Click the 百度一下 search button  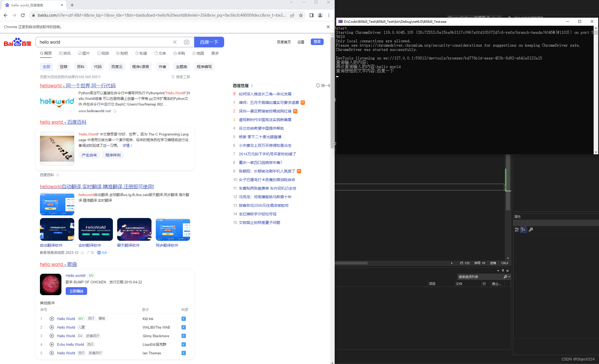(x=209, y=42)
